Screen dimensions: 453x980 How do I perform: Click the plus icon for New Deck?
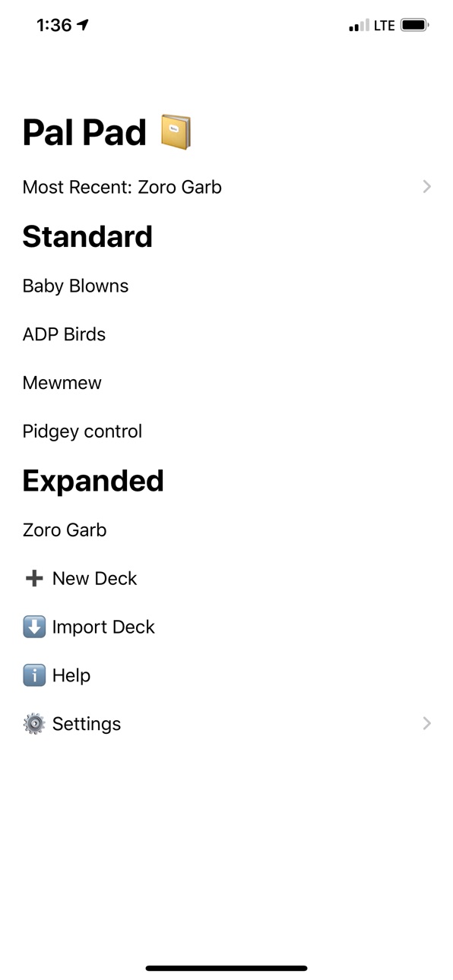click(x=34, y=578)
